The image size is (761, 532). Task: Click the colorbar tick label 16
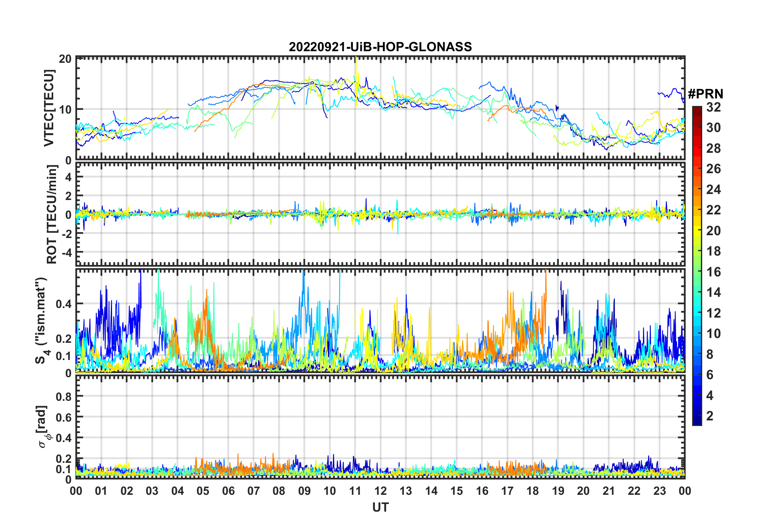[x=713, y=272]
